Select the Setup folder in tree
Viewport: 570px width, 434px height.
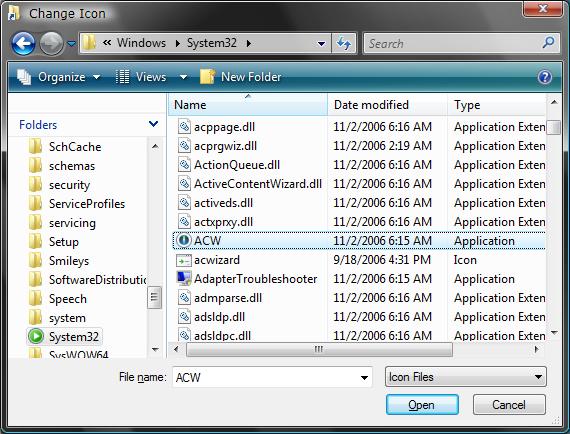[x=54, y=242]
